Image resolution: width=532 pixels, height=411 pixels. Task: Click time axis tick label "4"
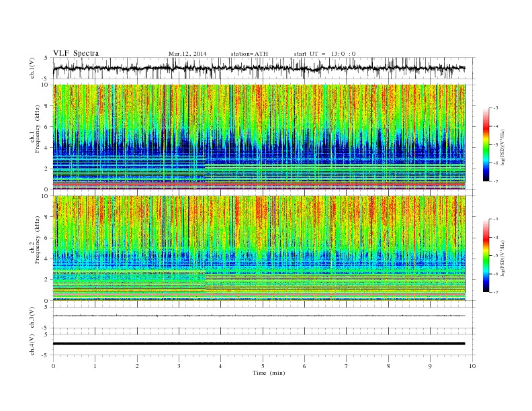(x=220, y=366)
